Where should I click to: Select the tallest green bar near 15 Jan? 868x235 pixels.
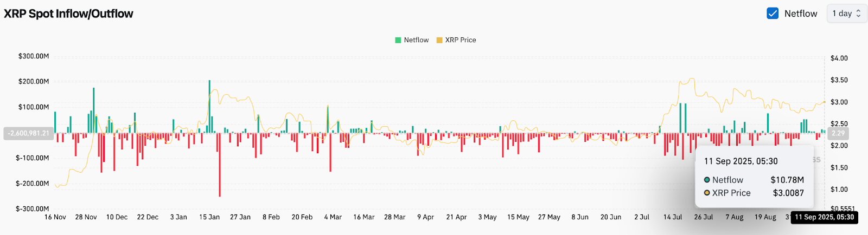[x=209, y=106]
